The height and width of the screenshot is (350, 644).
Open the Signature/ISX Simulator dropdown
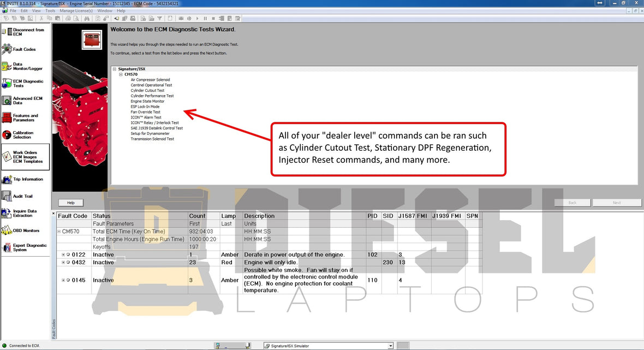coord(390,346)
